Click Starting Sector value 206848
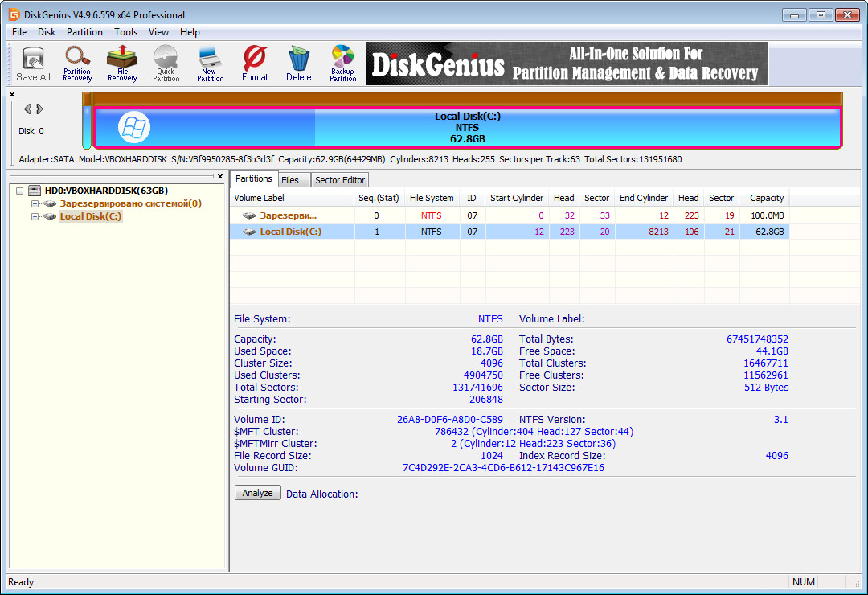The width and height of the screenshot is (868, 595). click(486, 400)
